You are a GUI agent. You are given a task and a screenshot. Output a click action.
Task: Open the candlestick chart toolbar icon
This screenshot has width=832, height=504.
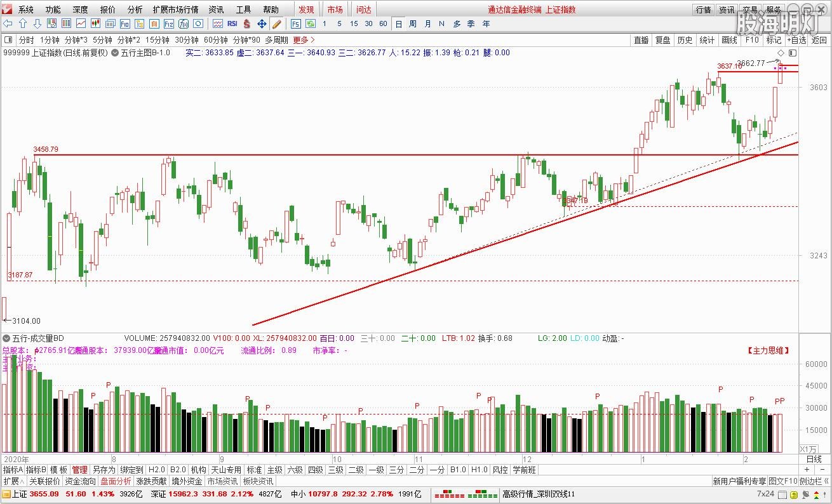click(96, 23)
